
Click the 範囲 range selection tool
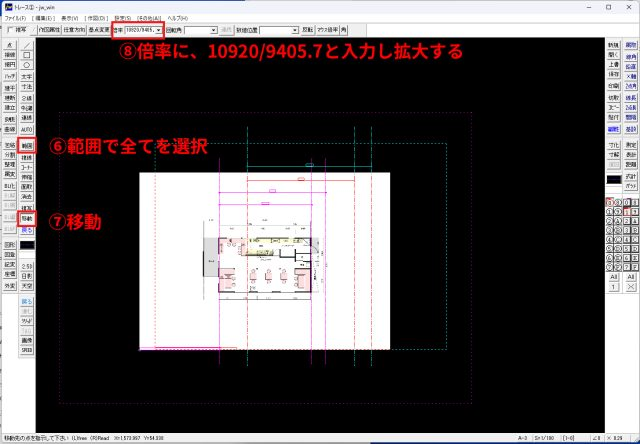(x=27, y=146)
